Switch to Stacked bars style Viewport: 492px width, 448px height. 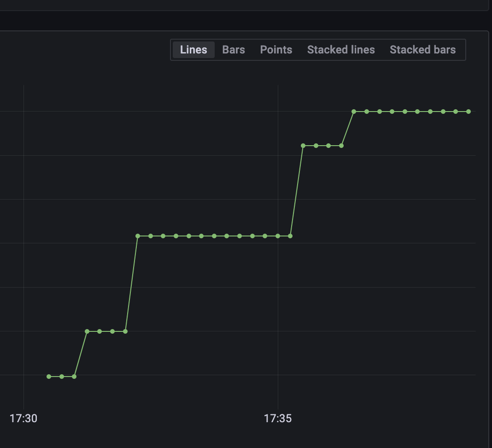pyautogui.click(x=422, y=50)
